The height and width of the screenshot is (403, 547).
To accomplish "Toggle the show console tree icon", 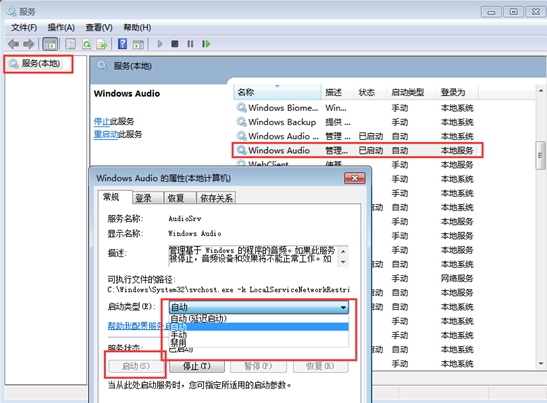I will [x=50, y=44].
